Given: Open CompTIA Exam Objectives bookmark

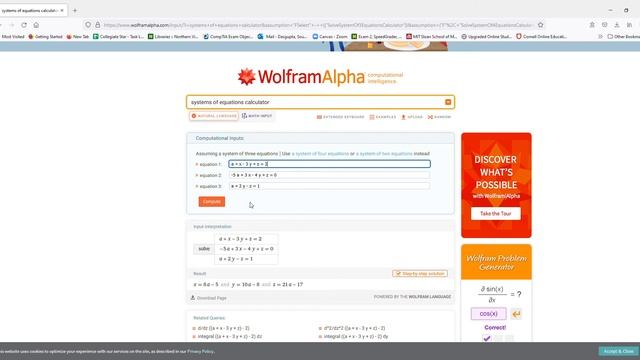Looking at the screenshot, I should tap(228, 36).
